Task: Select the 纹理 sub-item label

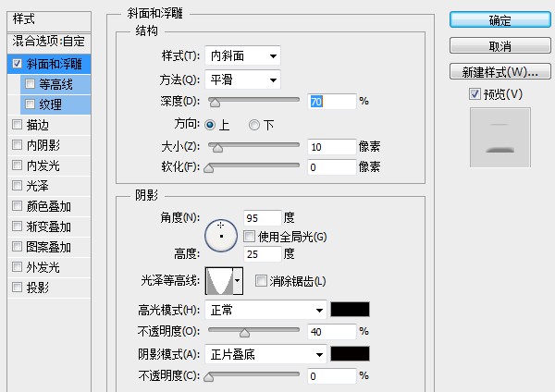Action: pyautogui.click(x=50, y=104)
